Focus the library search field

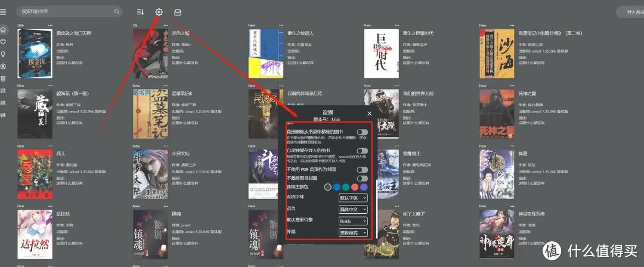69,12
